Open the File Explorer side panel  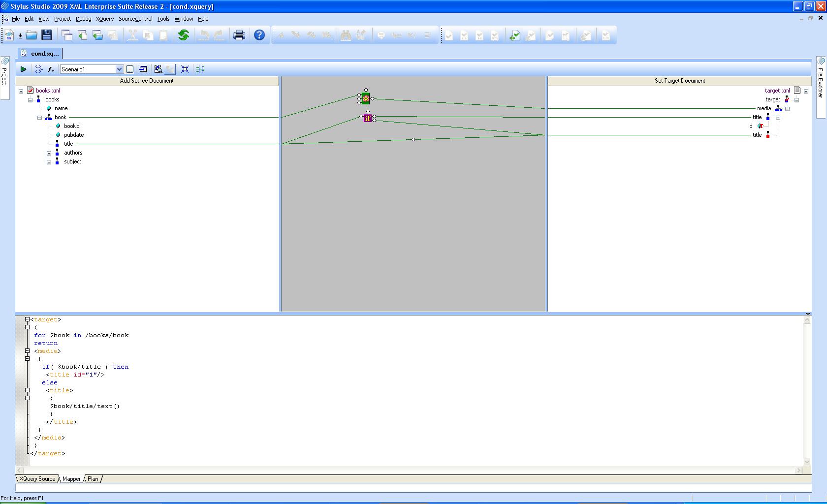click(821, 81)
